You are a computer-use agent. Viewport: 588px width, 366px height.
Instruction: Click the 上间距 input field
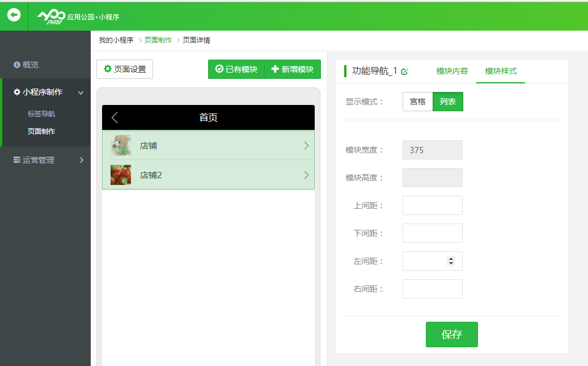(432, 205)
